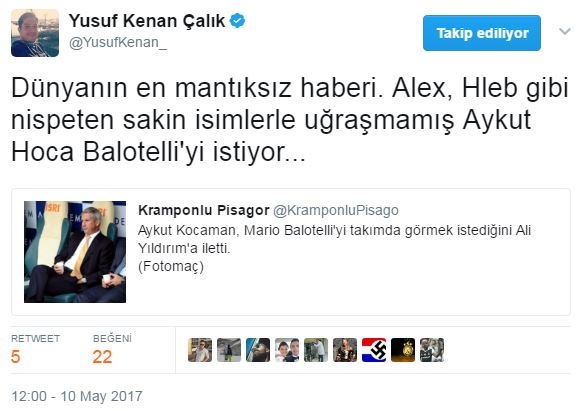Open the Kramponlu Pisagor quoted author name
This screenshot has width=588, height=411.
pyautogui.click(x=204, y=210)
